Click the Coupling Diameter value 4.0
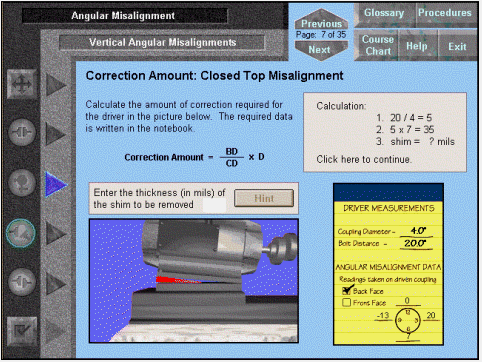The image size is (482, 362). point(418,230)
